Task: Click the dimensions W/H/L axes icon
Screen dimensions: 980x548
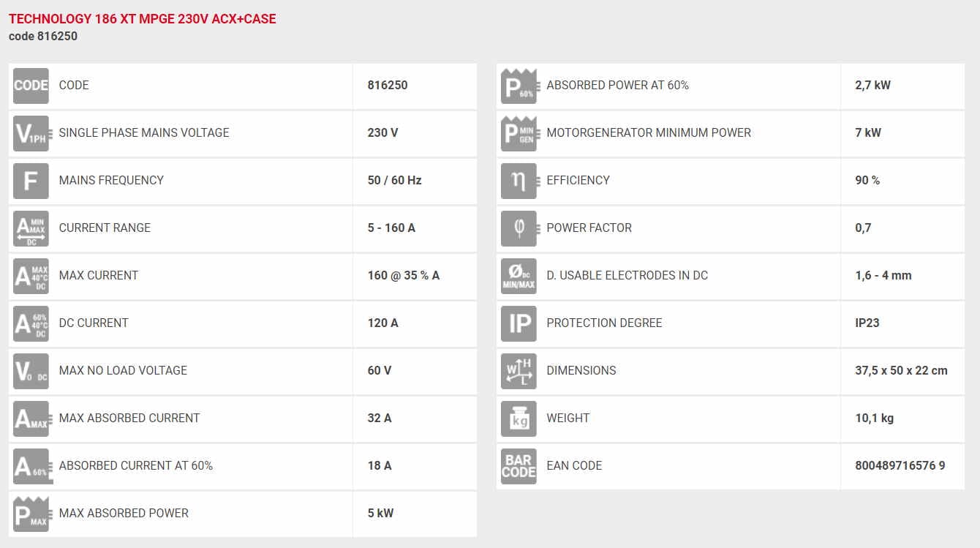Action: pyautogui.click(x=519, y=371)
